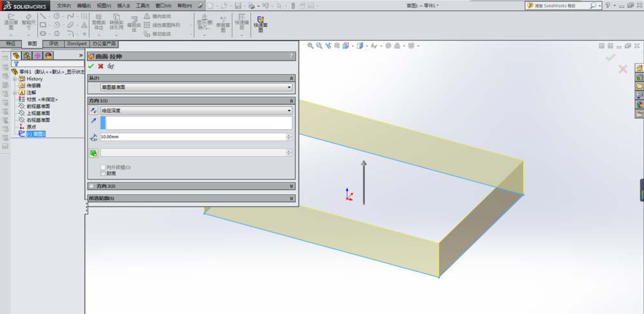This screenshot has height=314, width=644.
Task: Click the Linear Sketch Pattern 线性草图阵列 tool
Action: (162, 25)
